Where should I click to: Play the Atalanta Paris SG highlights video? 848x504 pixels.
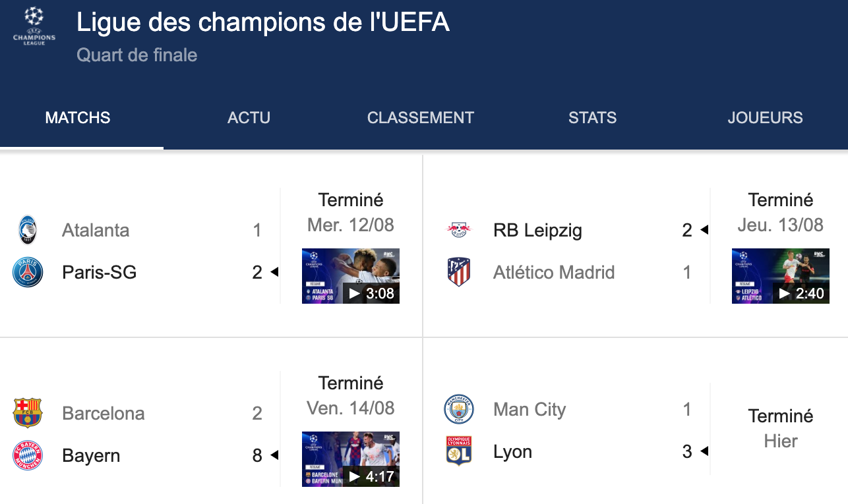point(351,276)
